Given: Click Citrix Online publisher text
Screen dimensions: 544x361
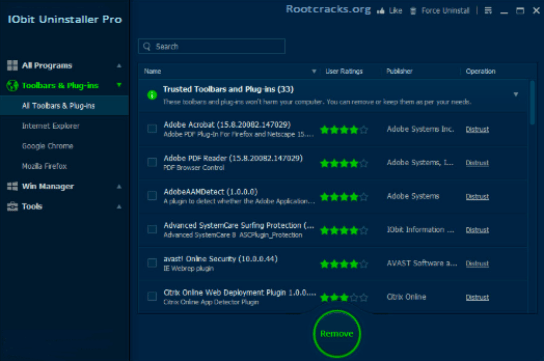Looking at the screenshot, I should tap(406, 297).
